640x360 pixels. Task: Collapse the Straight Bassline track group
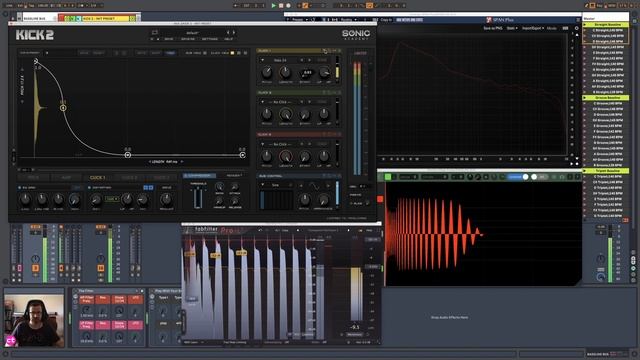(x=585, y=24)
